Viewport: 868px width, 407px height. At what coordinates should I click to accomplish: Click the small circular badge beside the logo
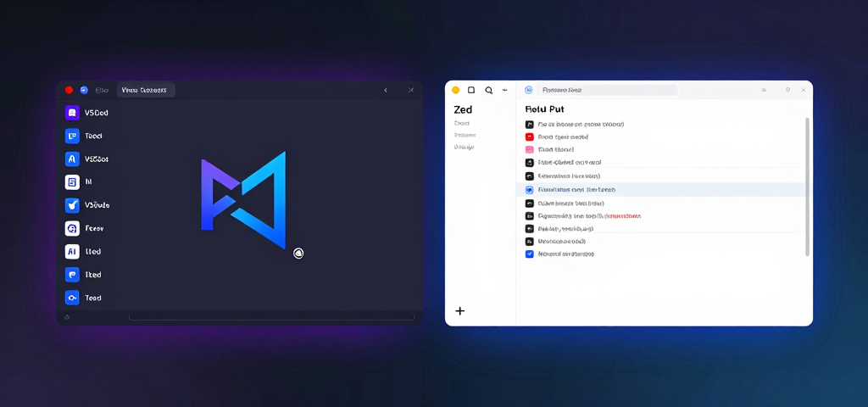298,253
